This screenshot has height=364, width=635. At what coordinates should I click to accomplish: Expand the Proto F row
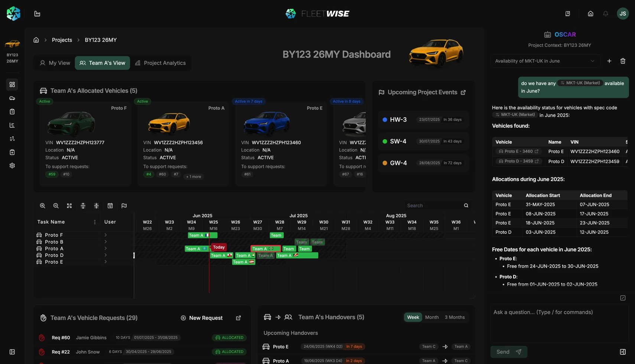(106, 235)
